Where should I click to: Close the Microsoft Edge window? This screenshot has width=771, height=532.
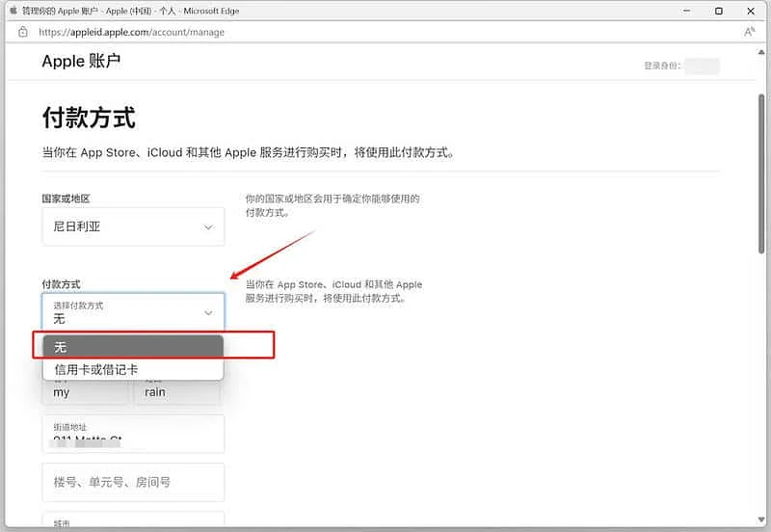[751, 11]
